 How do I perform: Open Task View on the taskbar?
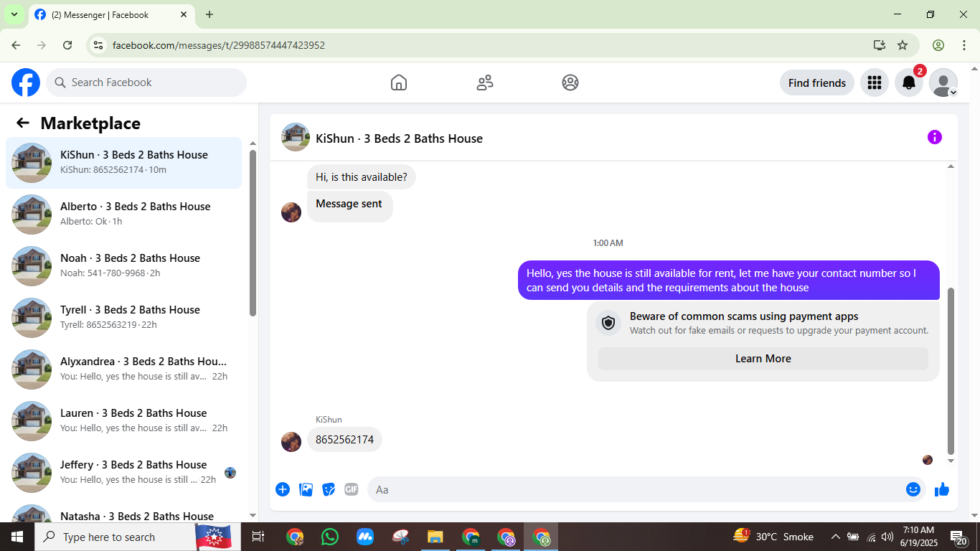258,537
